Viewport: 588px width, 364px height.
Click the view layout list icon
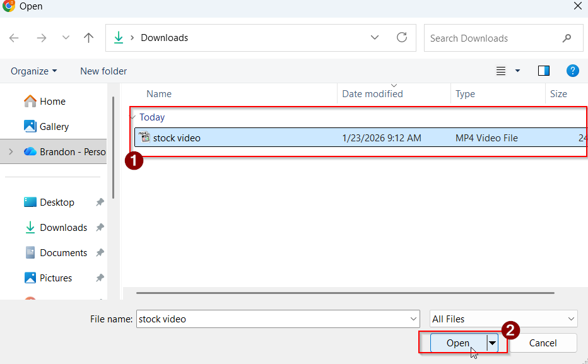coord(501,71)
